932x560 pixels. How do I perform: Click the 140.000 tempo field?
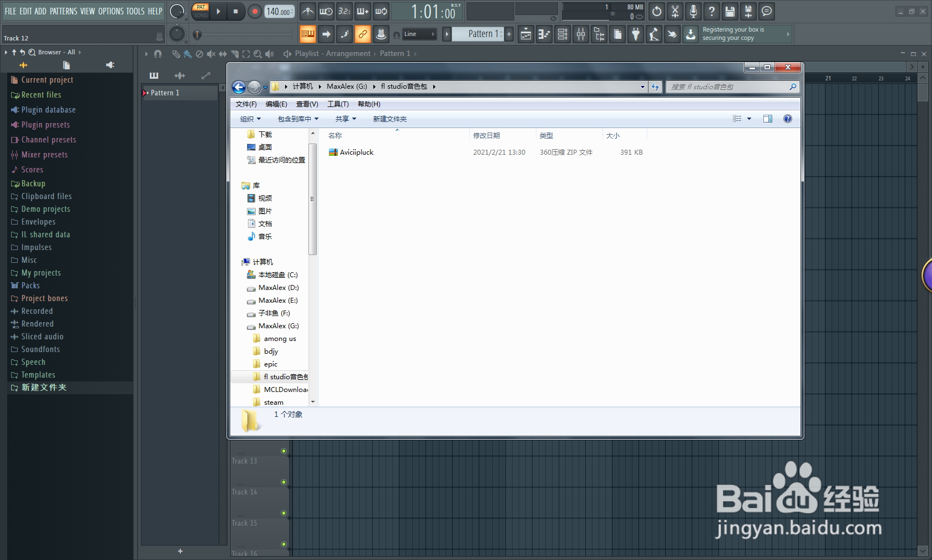coord(280,11)
